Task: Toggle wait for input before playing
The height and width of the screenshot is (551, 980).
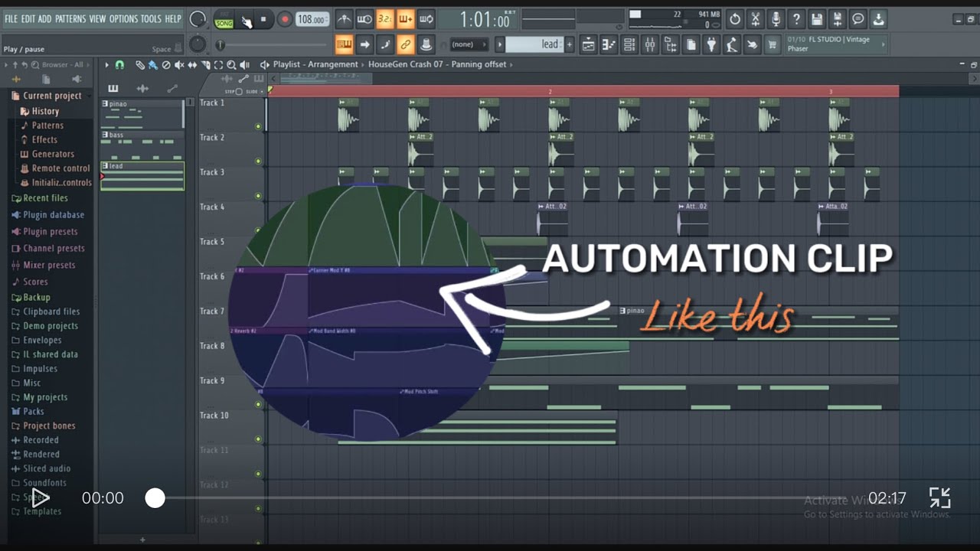Action: coord(364,19)
